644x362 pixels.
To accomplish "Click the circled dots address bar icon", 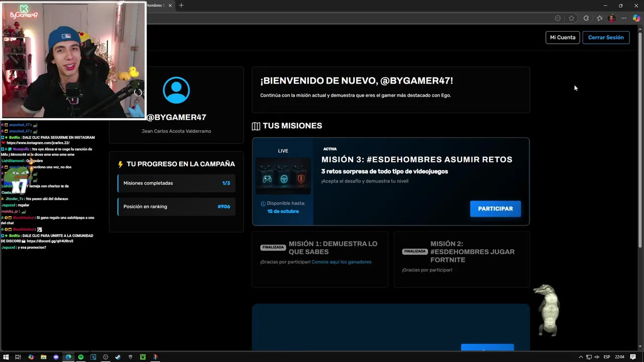I will coord(557,18).
